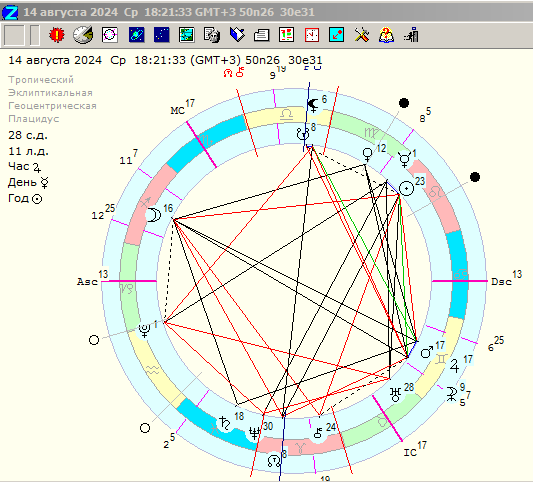Open the text page list icon
The image size is (533, 482).
(262, 35)
